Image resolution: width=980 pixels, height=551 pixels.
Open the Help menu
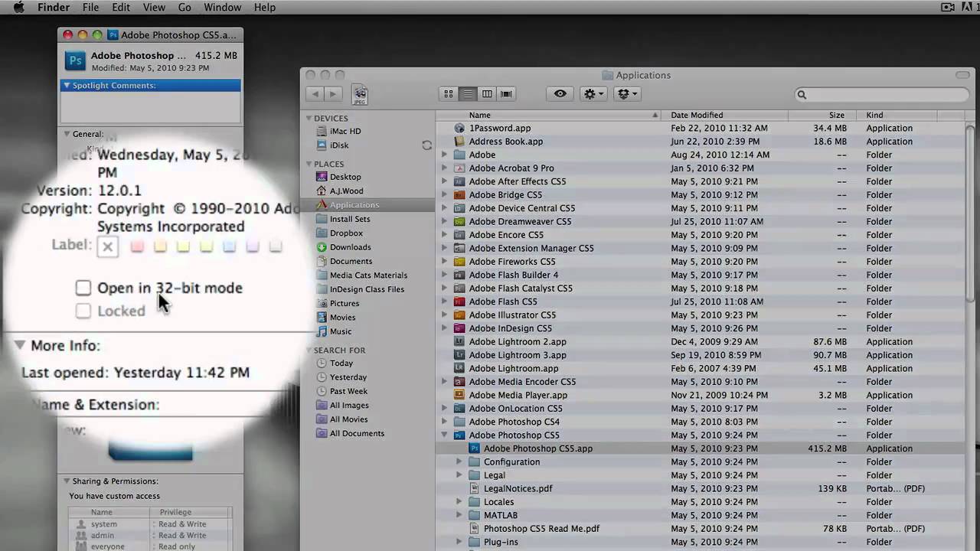(265, 8)
